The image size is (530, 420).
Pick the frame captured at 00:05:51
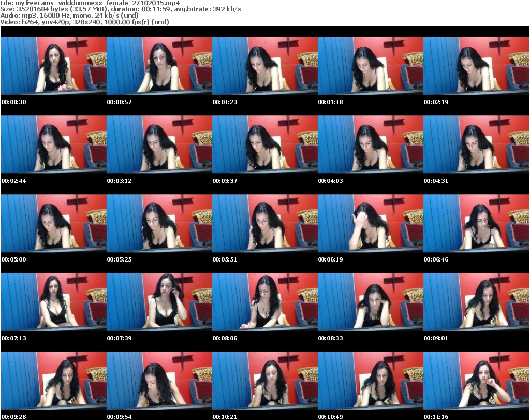(x=264, y=223)
